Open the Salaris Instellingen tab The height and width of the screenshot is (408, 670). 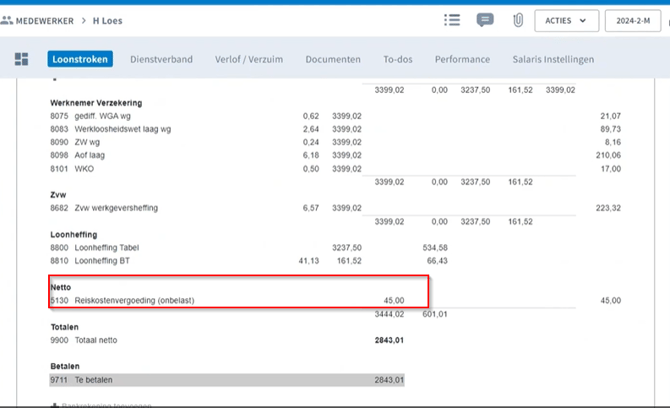pyautogui.click(x=553, y=59)
